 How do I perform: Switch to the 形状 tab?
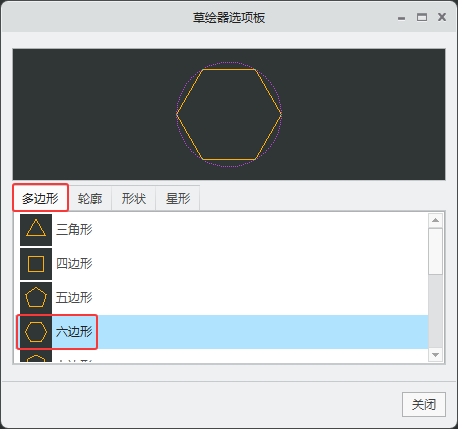point(134,199)
